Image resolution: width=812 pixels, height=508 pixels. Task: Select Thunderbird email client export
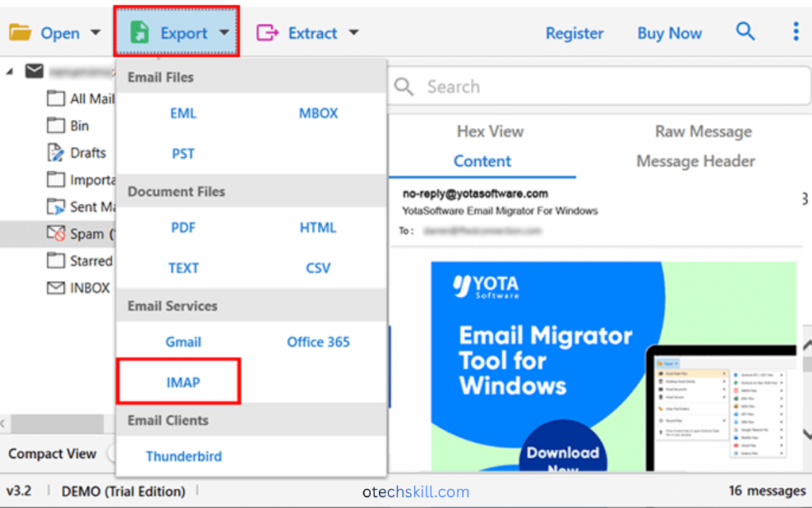point(184,456)
